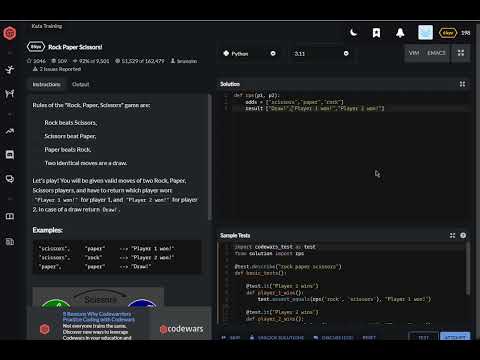Click the star count 2046
Image resolution: width=480 pixels, height=360 pixels.
tap(36, 61)
